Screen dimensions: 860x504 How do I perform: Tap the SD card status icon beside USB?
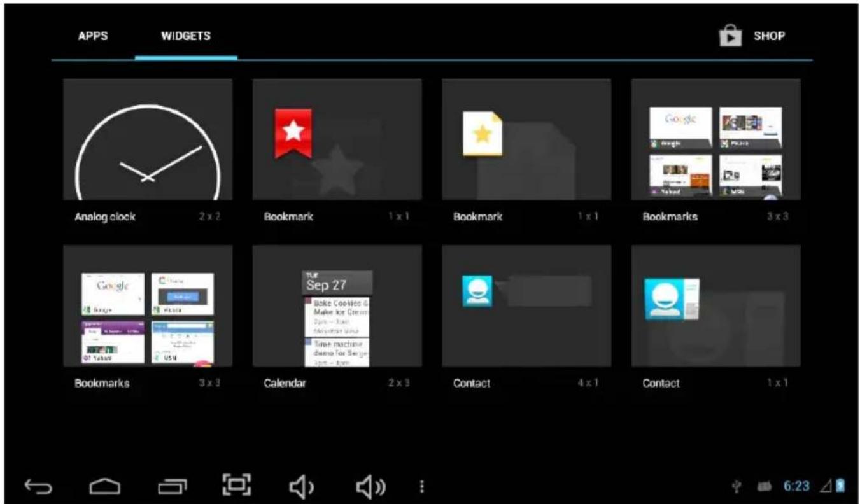pos(763,488)
